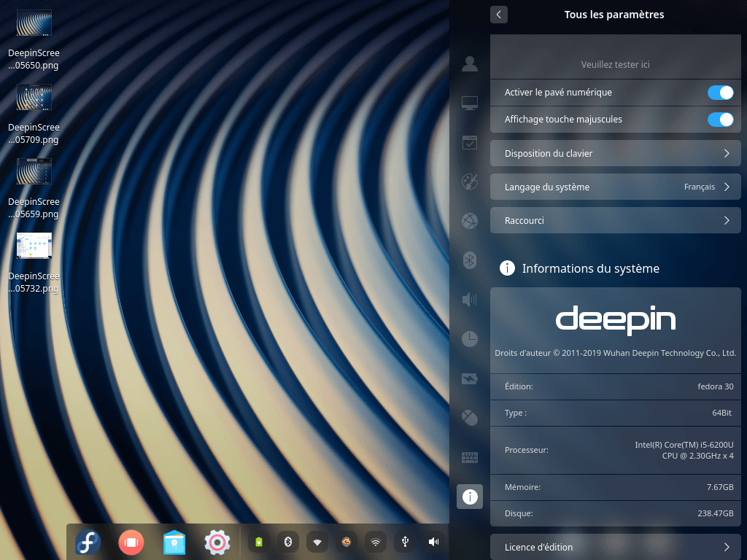Disable the 'Activer le pavé numérique' switch
Image resolution: width=747 pixels, height=560 pixels.
coord(720,93)
